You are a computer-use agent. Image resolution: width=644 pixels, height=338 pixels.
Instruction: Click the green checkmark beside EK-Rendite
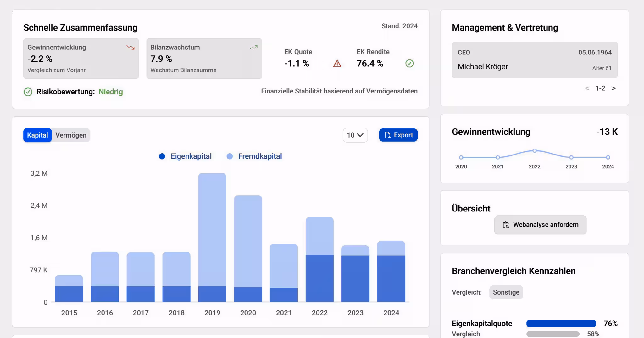coord(409,64)
